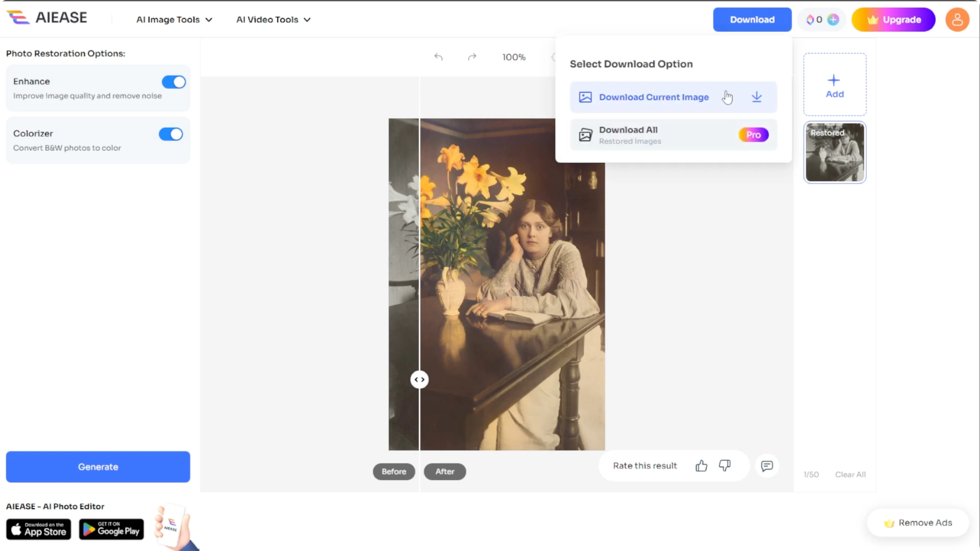Rate result with thumbs up
The width and height of the screenshot is (980, 551).
701,466
